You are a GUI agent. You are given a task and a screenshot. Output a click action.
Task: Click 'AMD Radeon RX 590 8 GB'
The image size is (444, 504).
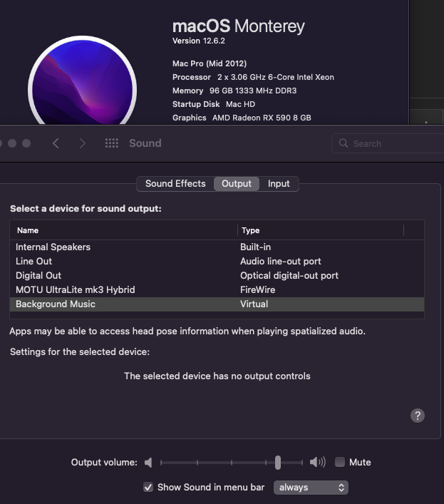click(262, 118)
